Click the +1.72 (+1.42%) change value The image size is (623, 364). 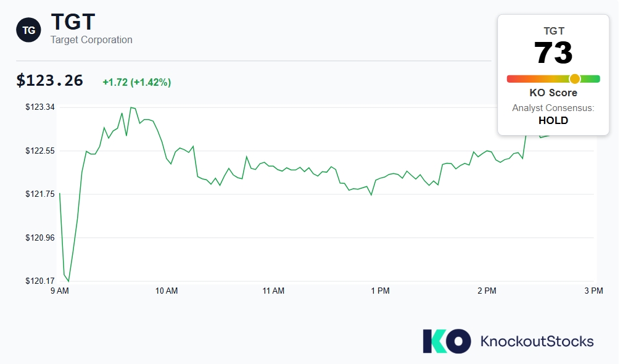coord(137,82)
